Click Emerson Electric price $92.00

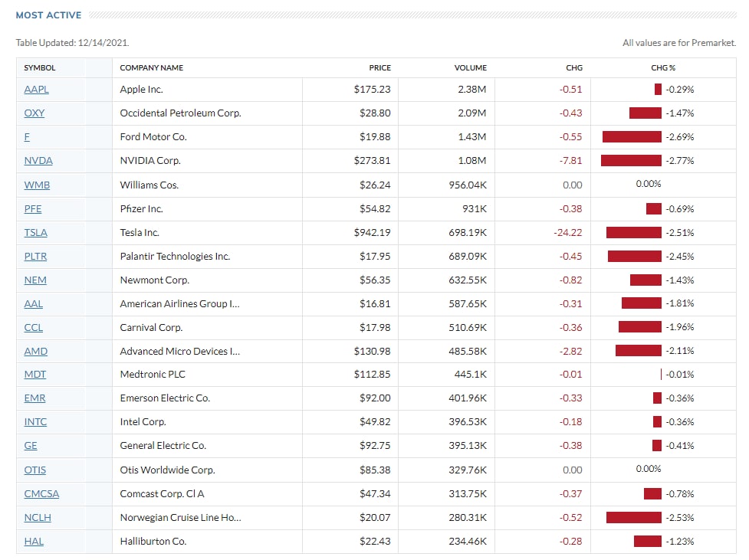(x=375, y=398)
